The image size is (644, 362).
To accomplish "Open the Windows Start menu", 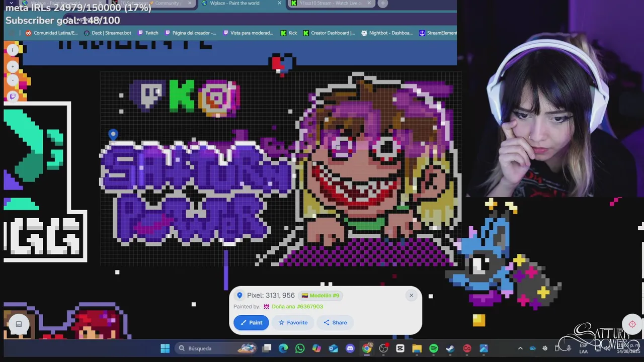I will pyautogui.click(x=165, y=348).
